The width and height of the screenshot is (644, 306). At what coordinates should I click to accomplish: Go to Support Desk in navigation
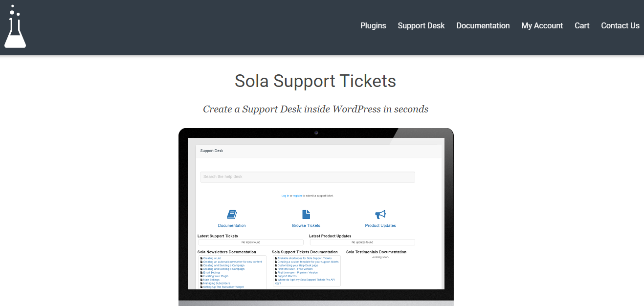tap(421, 26)
